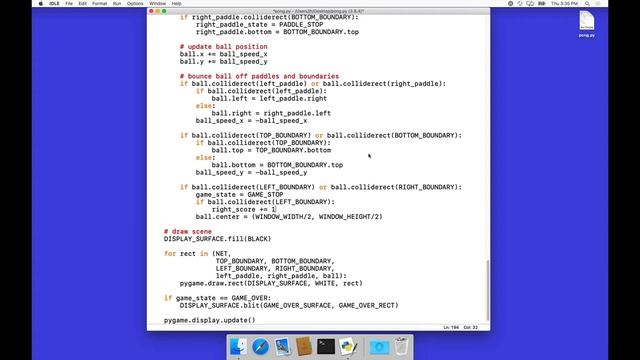Click the Python IDLE Dock icon
This screenshot has height=360, width=640.
click(348, 347)
